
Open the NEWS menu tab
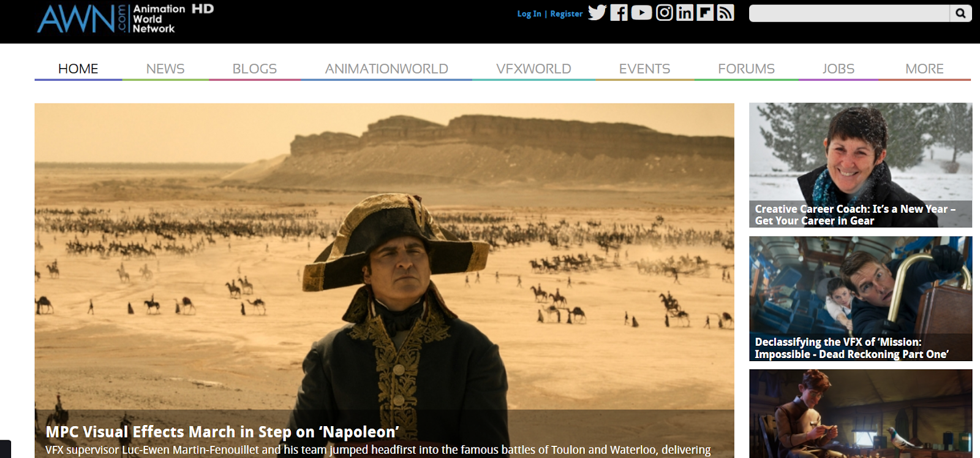(x=165, y=69)
